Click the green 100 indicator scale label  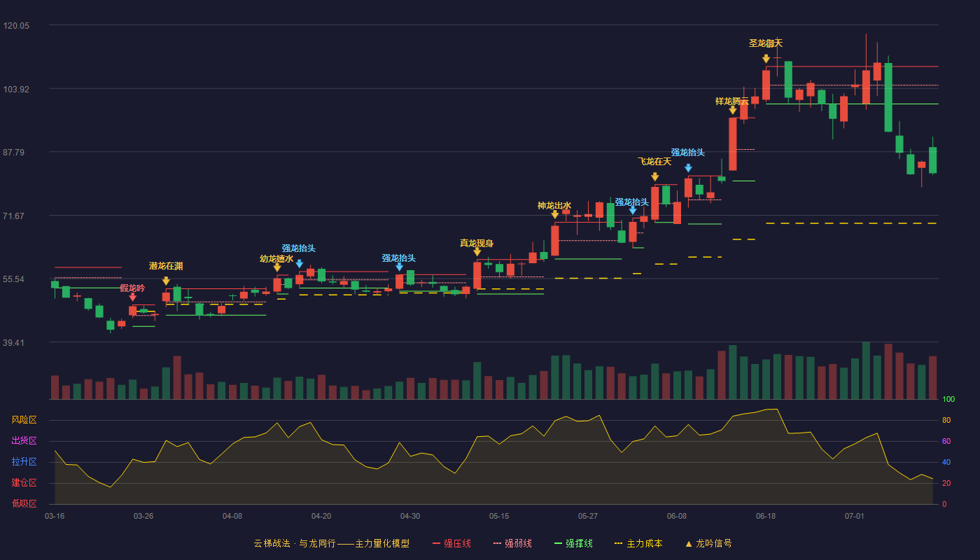pos(948,400)
